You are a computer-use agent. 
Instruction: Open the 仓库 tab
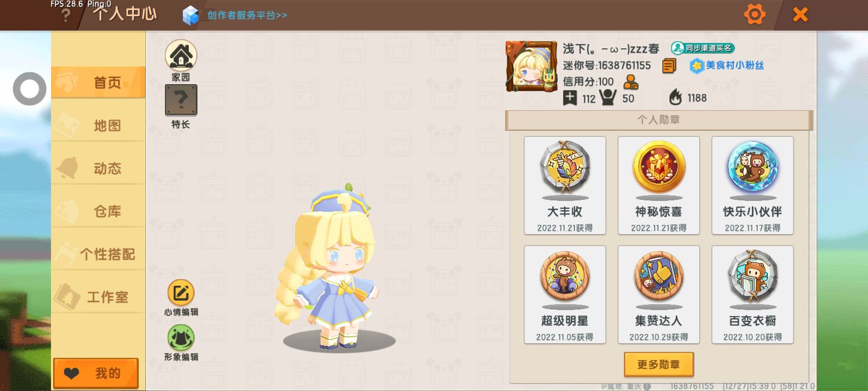tap(98, 211)
